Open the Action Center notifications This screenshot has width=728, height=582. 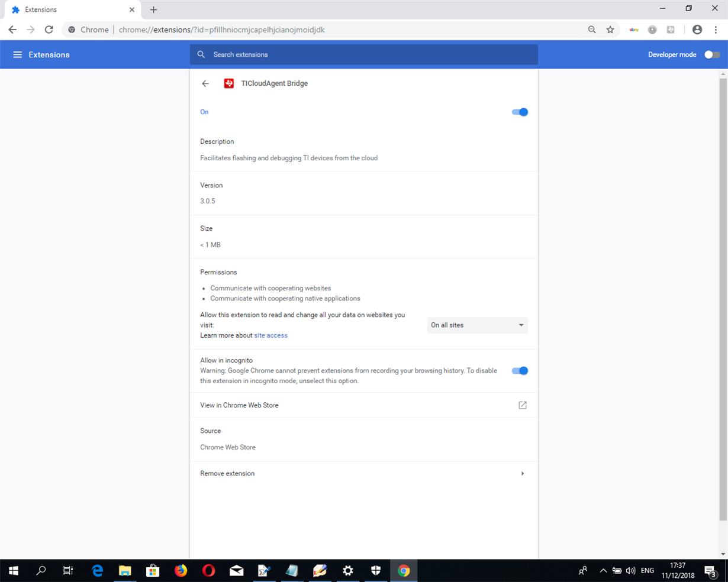click(x=710, y=571)
